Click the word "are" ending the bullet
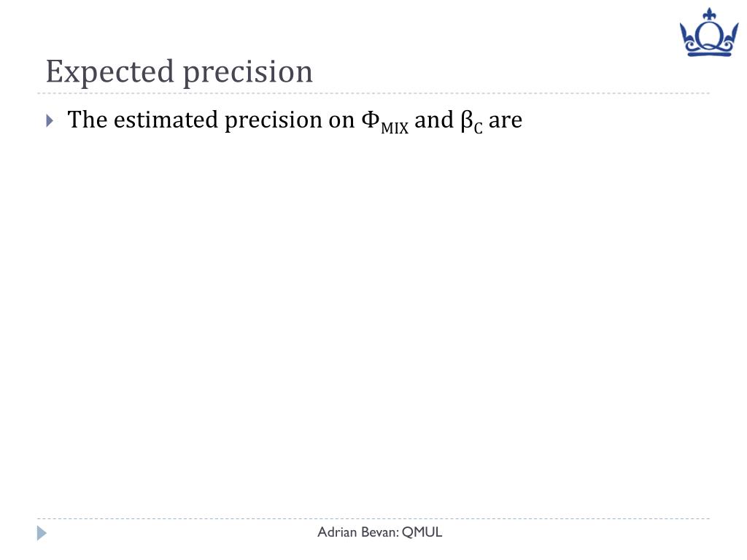747x560 pixels. pyautogui.click(x=506, y=120)
